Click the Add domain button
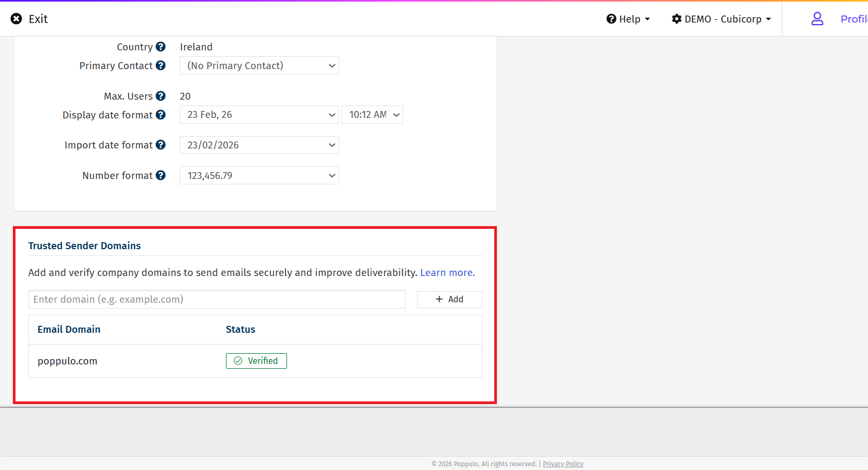 (x=449, y=300)
